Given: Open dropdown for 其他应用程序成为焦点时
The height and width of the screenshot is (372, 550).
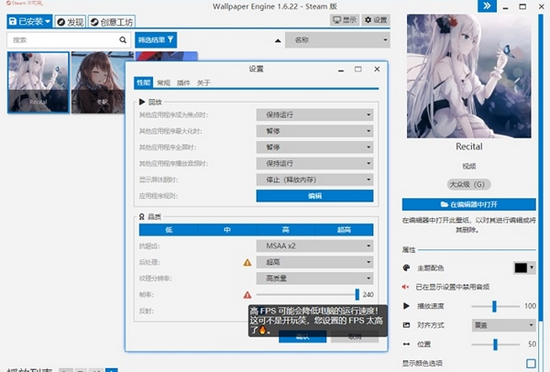Looking at the screenshot, I should coord(315,115).
